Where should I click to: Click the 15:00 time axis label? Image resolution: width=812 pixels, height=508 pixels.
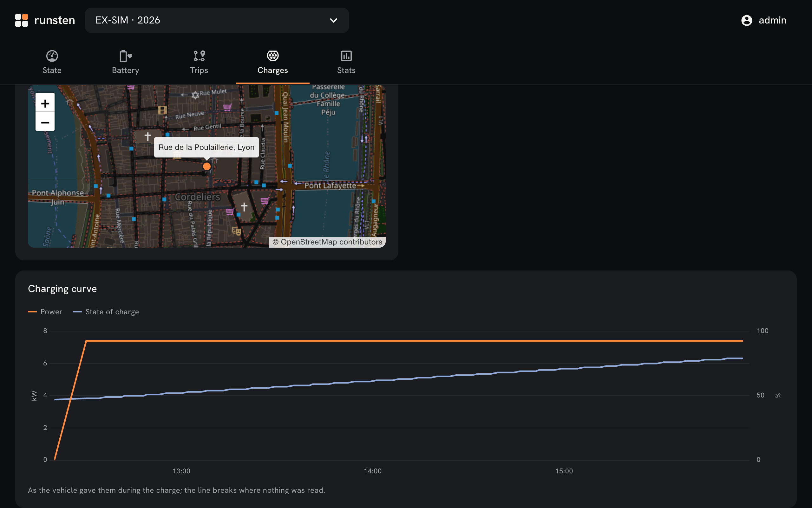click(564, 471)
